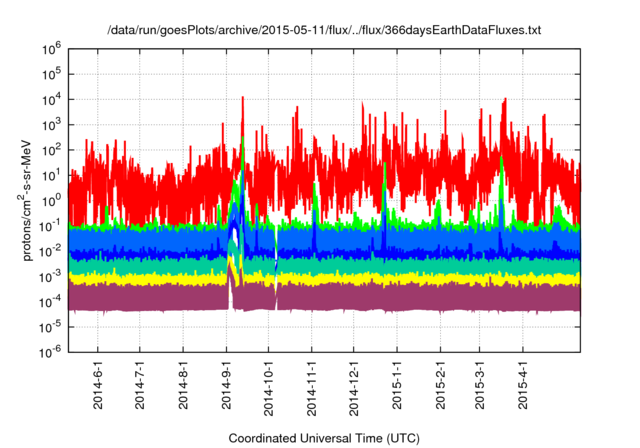640x448 pixels.
Task: Click the y-axis label 10^-5
Action: point(50,327)
